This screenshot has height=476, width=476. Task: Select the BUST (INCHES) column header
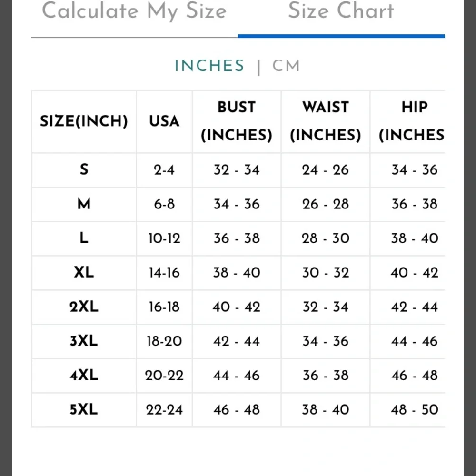(x=237, y=121)
